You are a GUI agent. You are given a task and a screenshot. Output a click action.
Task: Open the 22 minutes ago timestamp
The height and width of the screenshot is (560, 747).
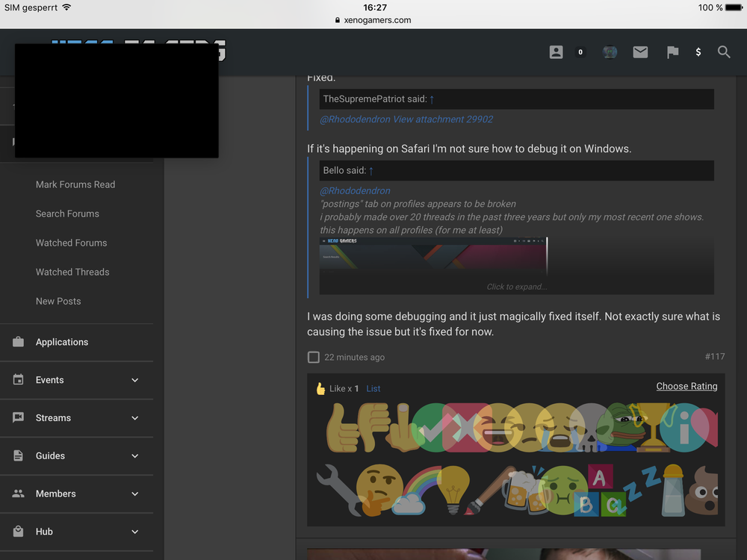354,357
